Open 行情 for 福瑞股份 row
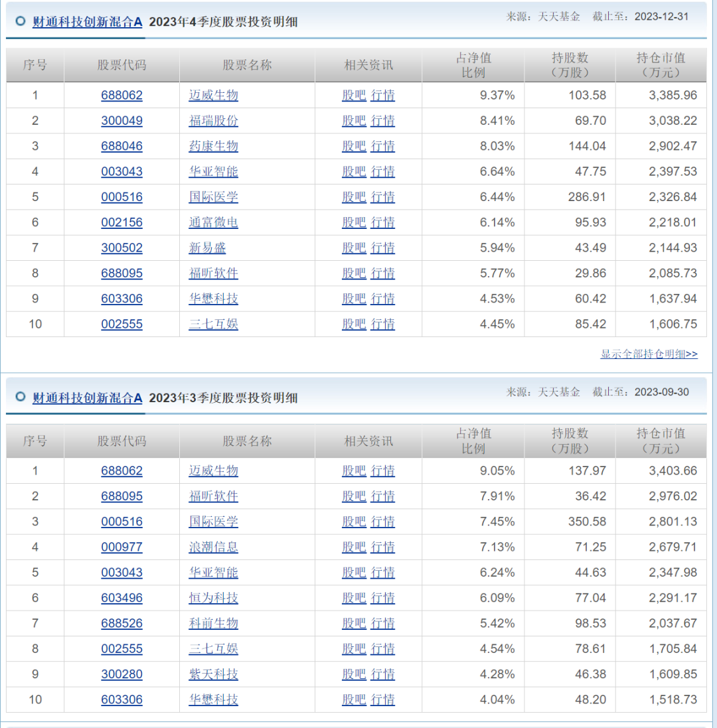Image resolution: width=717 pixels, height=728 pixels. [x=382, y=121]
